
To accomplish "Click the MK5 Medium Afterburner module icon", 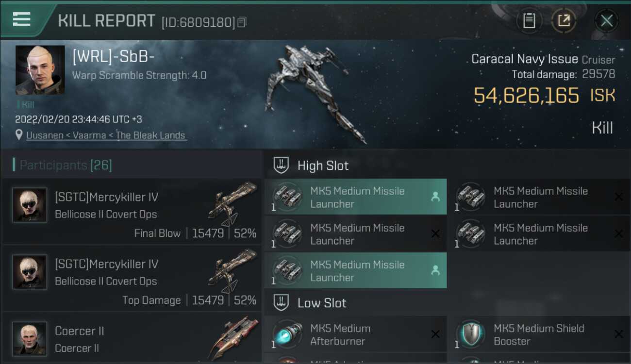I will (287, 334).
